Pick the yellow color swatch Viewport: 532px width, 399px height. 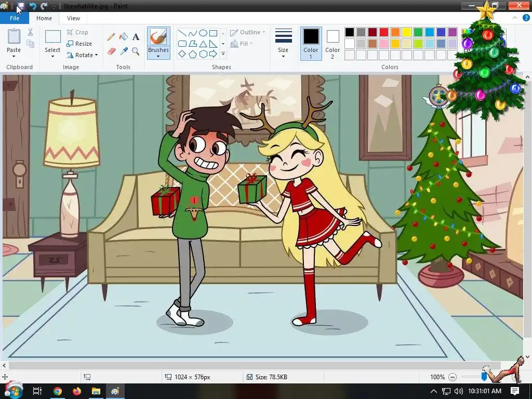point(407,32)
